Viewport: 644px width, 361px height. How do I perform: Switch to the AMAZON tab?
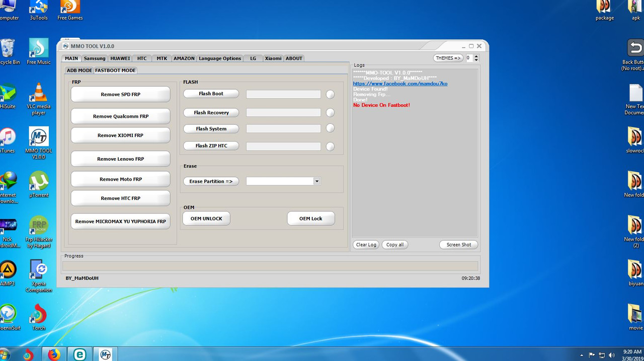pyautogui.click(x=184, y=58)
